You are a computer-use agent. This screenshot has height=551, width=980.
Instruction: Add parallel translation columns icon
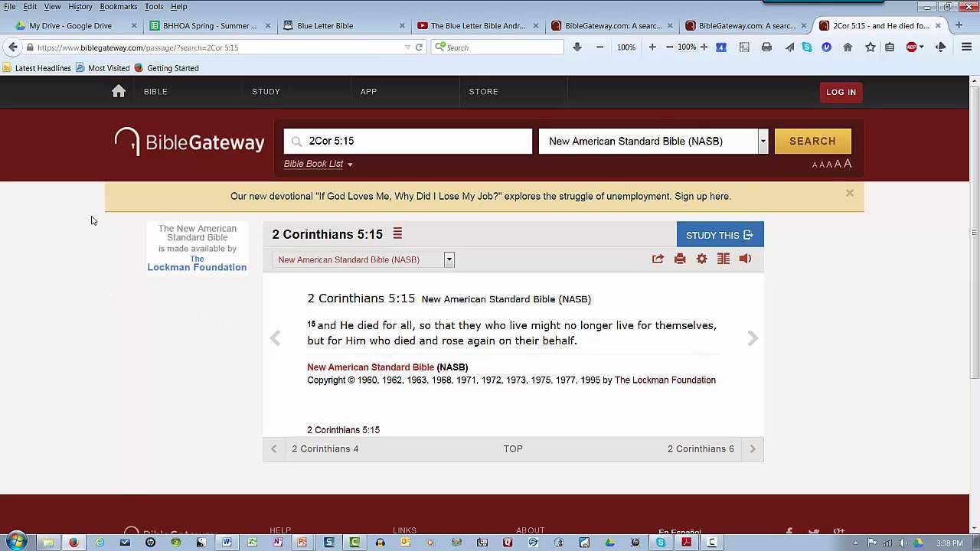[x=724, y=259]
